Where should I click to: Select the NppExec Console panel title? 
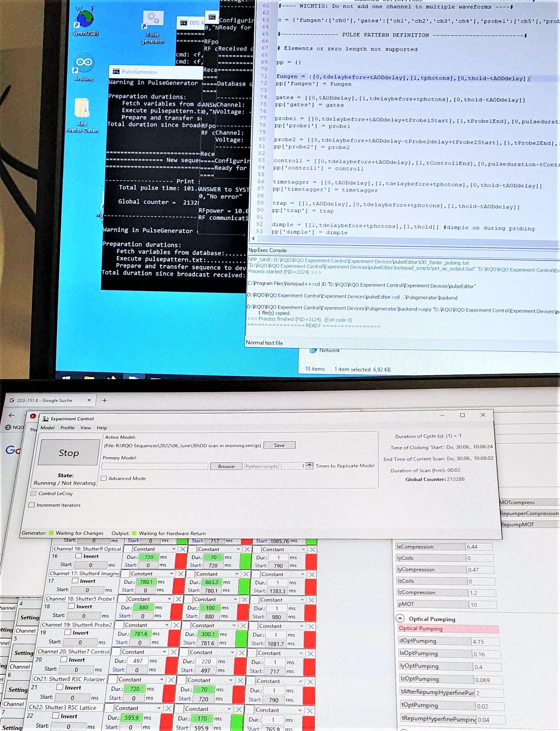click(267, 250)
